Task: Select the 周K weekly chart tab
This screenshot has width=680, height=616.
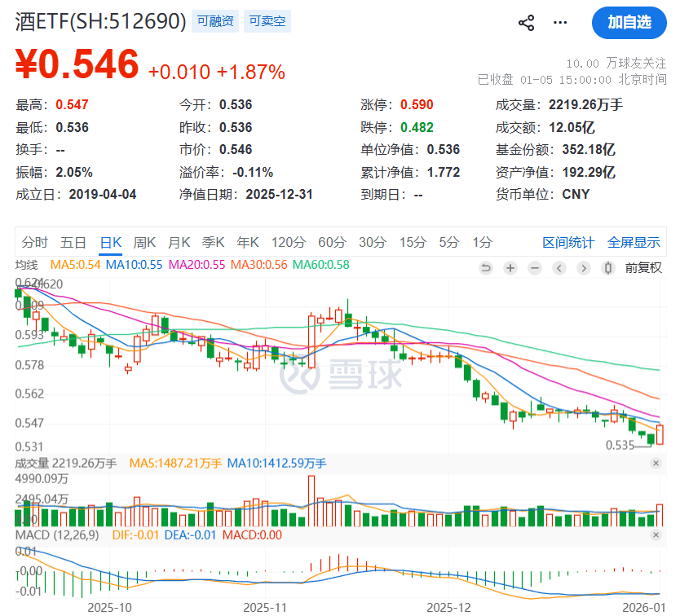Action: (x=144, y=242)
